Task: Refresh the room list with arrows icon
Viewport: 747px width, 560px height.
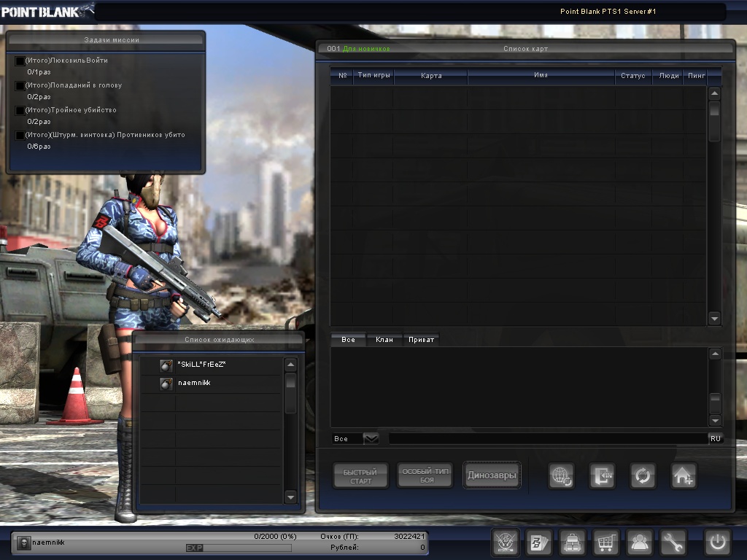Action: click(x=643, y=475)
